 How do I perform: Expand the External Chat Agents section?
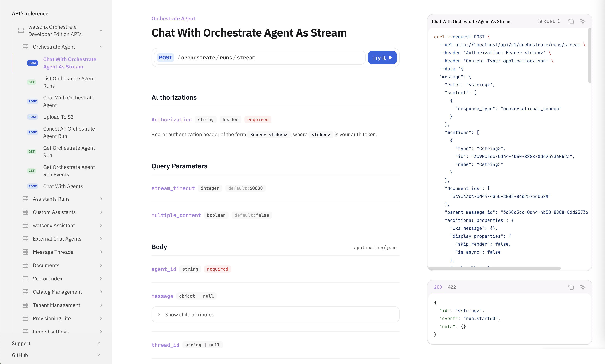point(101,239)
